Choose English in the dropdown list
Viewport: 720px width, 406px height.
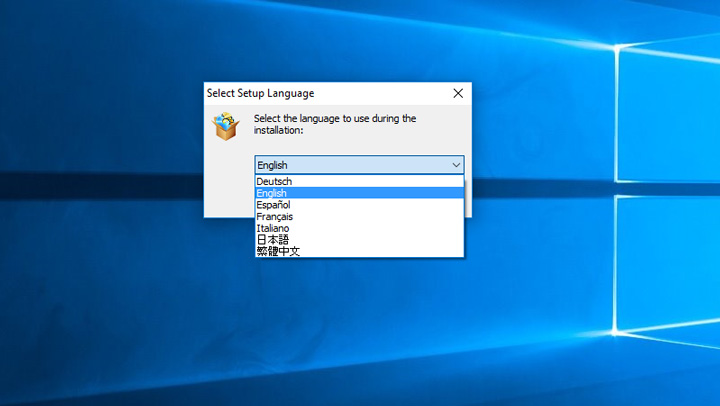pyautogui.click(x=359, y=193)
